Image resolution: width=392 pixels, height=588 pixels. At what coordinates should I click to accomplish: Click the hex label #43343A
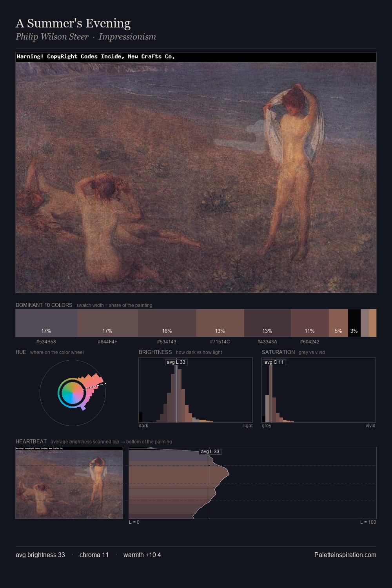(267, 342)
